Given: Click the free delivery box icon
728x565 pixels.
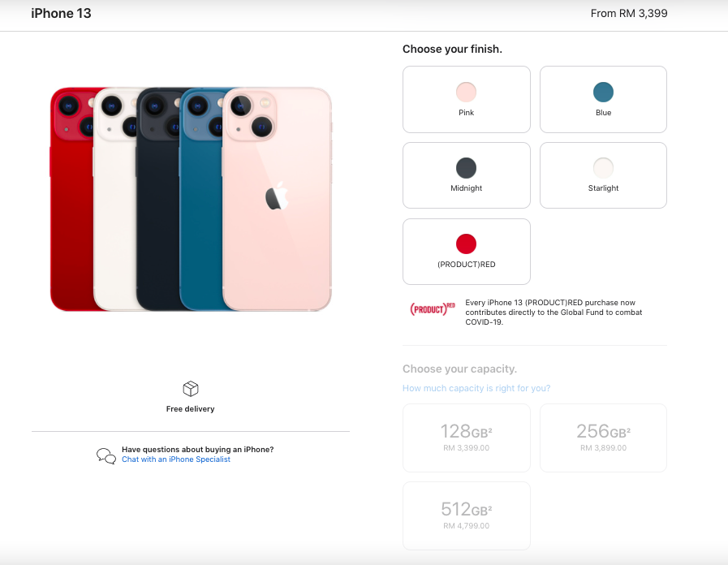Looking at the screenshot, I should [x=191, y=389].
